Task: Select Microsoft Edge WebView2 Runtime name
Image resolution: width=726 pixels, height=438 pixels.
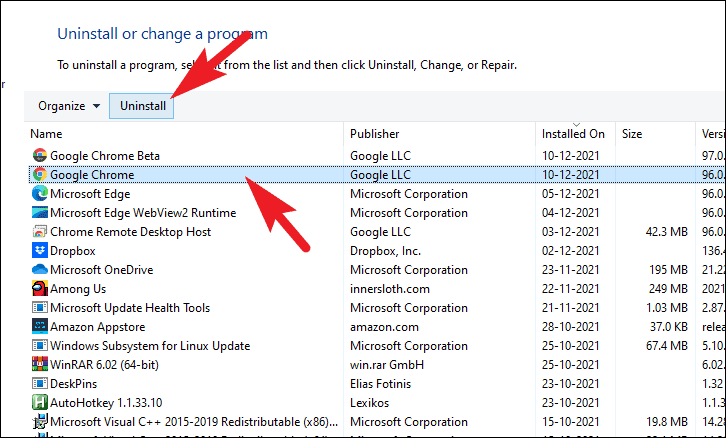Action: [143, 213]
